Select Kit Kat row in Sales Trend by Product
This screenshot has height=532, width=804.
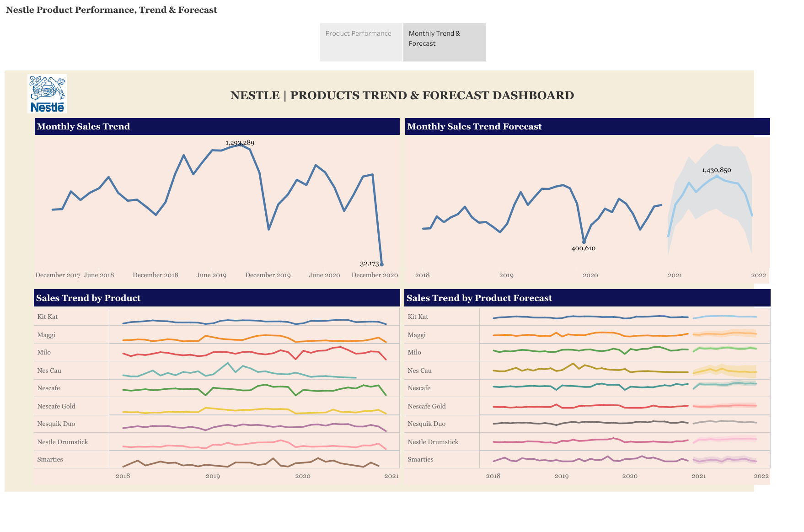pos(48,317)
